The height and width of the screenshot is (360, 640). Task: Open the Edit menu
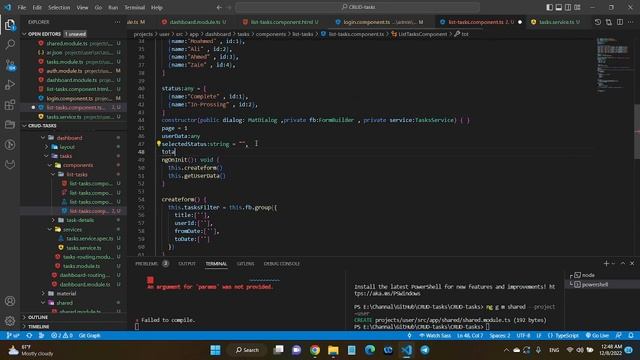(37, 7)
